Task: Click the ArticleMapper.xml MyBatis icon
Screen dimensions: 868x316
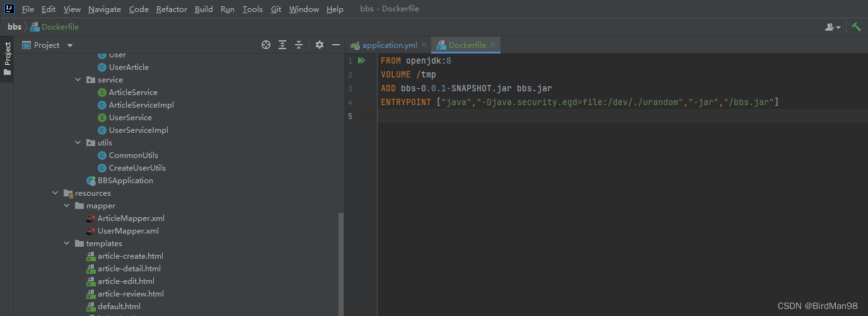Action: [x=91, y=218]
